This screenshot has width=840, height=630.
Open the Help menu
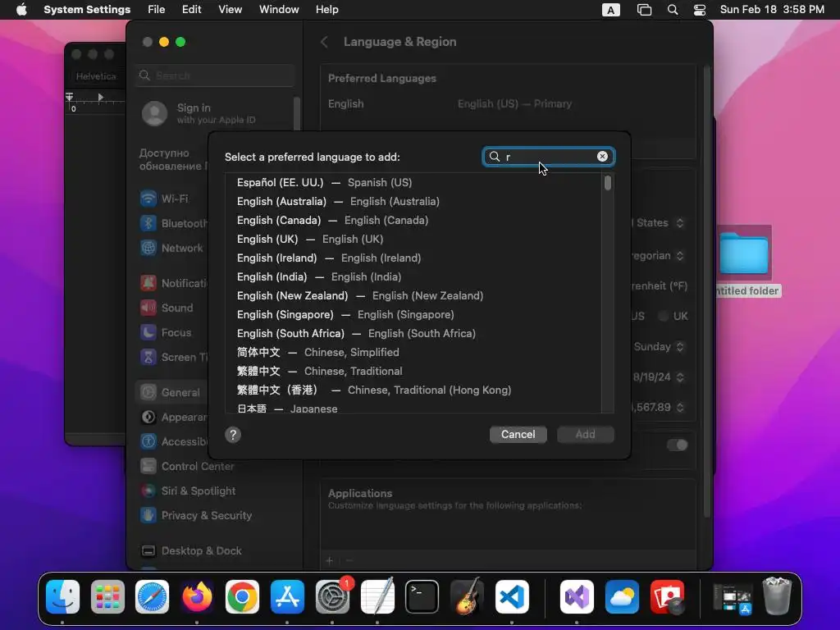click(x=326, y=10)
